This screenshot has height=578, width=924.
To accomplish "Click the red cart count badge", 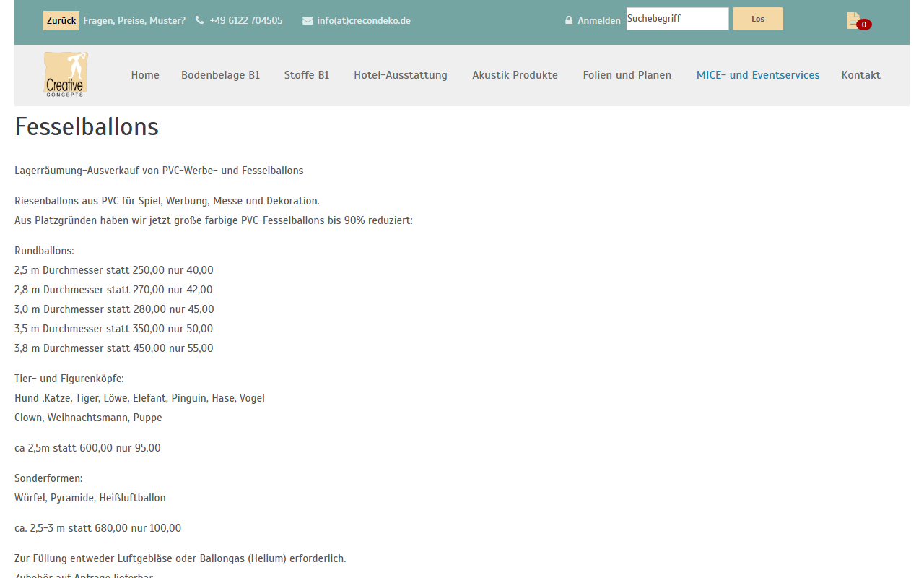I will click(863, 25).
